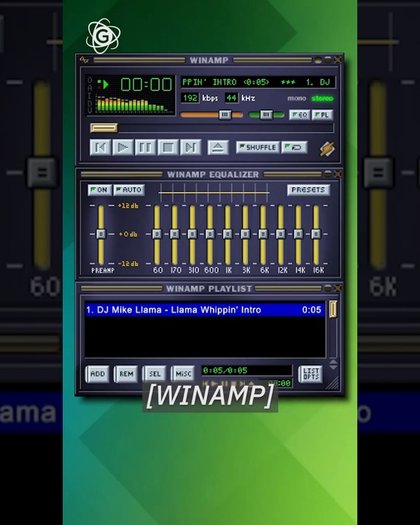420x525 pixels.
Task: Toggle equalizer ON button
Action: 99,190
